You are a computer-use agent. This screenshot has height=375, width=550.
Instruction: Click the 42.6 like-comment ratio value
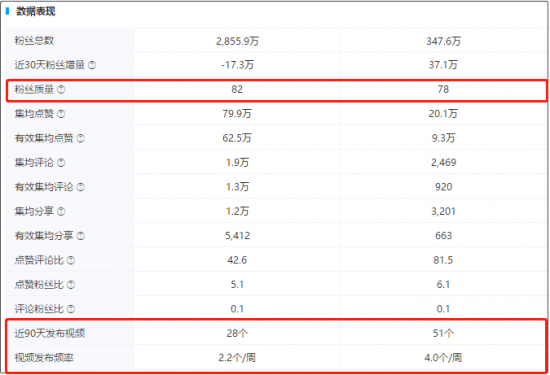click(x=237, y=260)
